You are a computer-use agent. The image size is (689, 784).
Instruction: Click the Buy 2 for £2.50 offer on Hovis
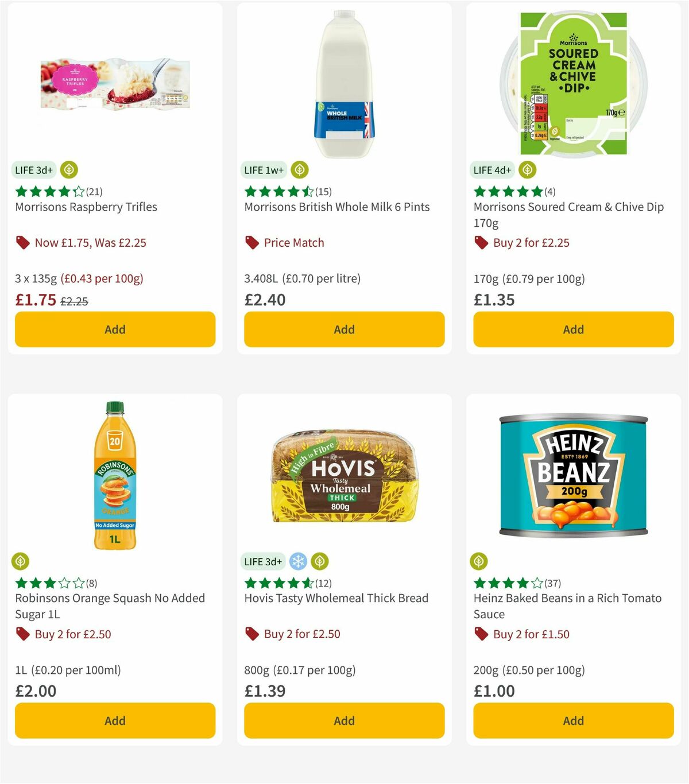point(301,634)
